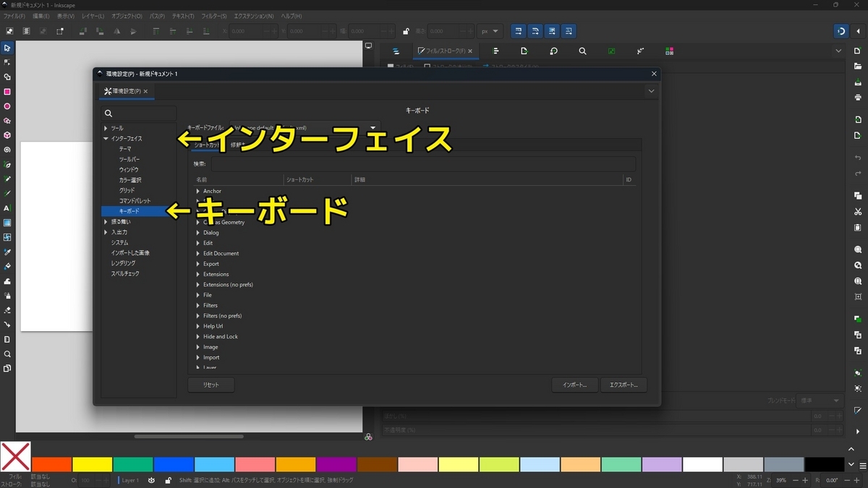Select the Node editor tool
The height and width of the screenshot is (488, 868).
pyautogui.click(x=7, y=60)
